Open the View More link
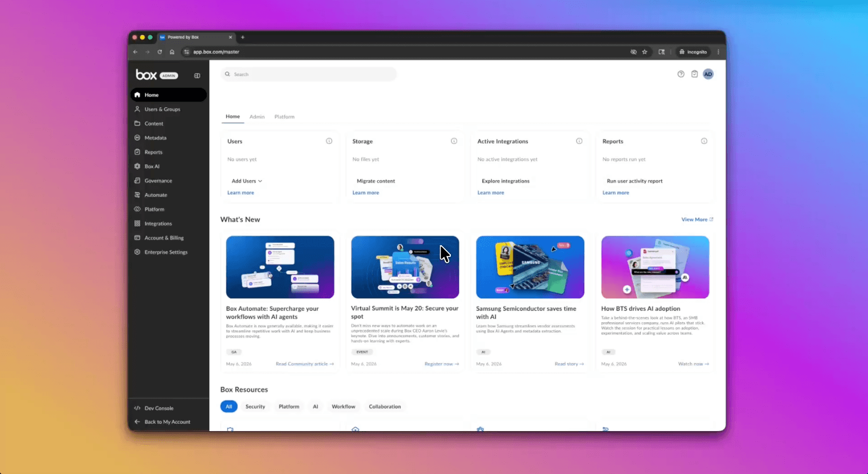This screenshot has height=474, width=868. 697,220
